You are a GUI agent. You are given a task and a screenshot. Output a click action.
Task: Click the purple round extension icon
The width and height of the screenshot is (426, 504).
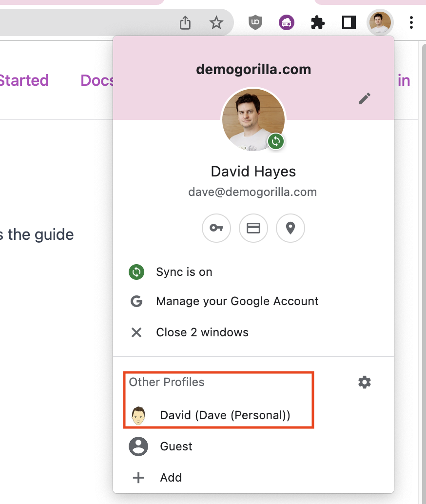click(x=287, y=22)
